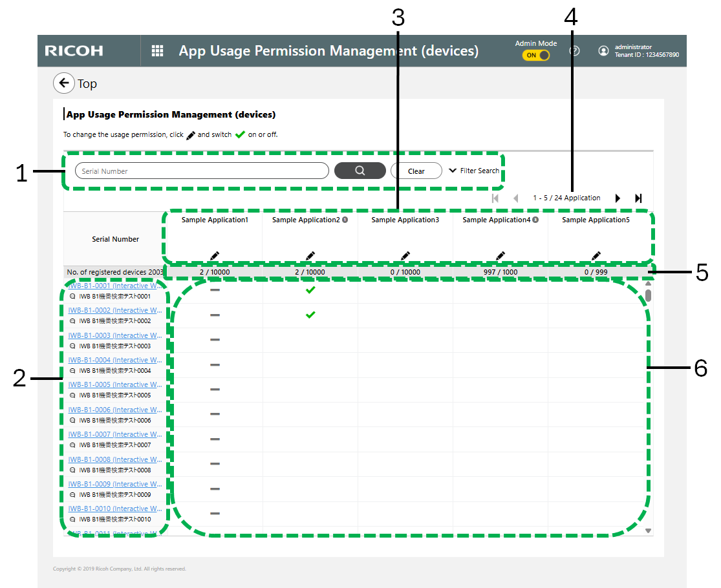Click the info icon beside Sample Application2

345,220
